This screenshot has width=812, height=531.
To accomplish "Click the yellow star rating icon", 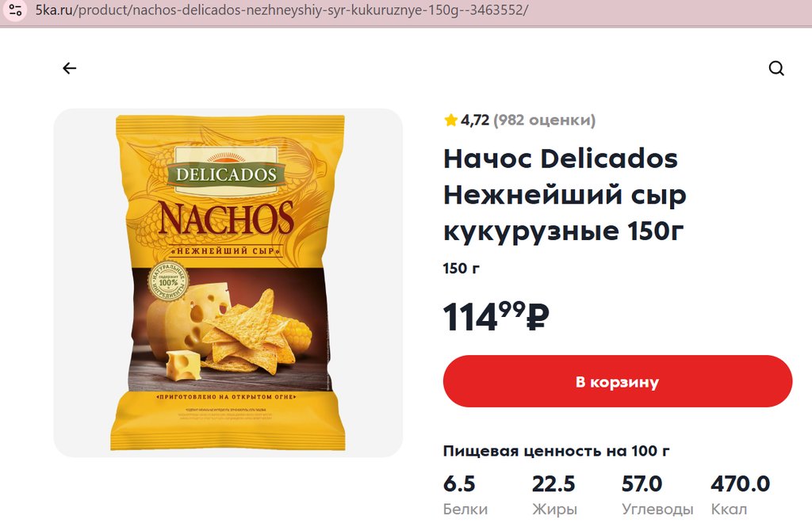I will [x=450, y=120].
